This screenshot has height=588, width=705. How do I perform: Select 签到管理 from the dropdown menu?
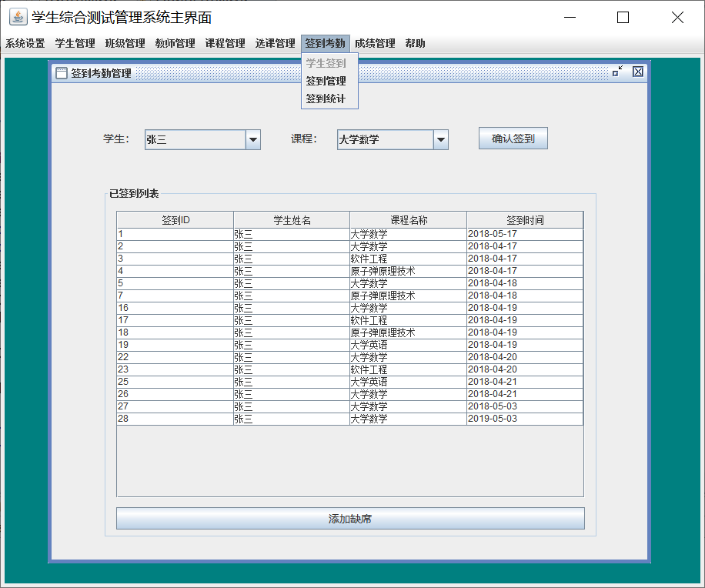click(329, 81)
